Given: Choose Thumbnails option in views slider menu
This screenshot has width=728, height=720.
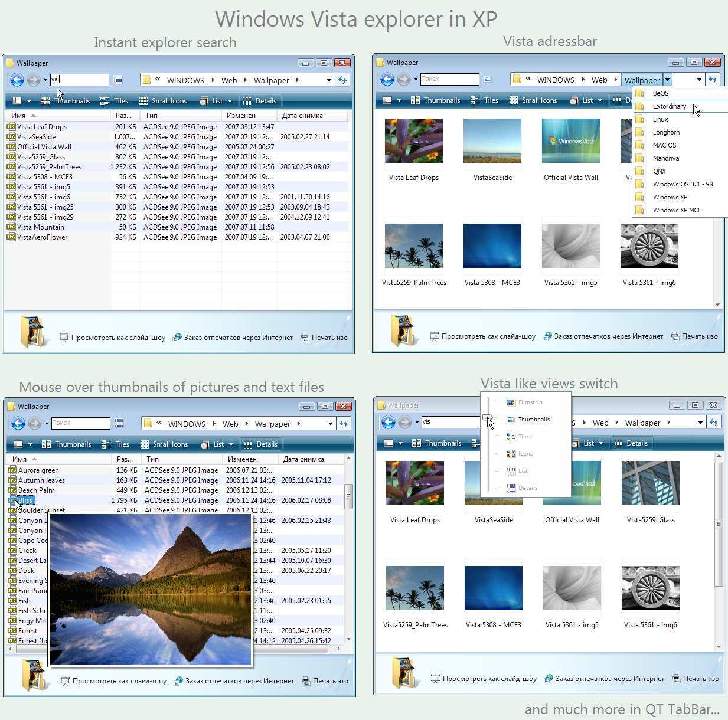Looking at the screenshot, I should tap(534, 420).
